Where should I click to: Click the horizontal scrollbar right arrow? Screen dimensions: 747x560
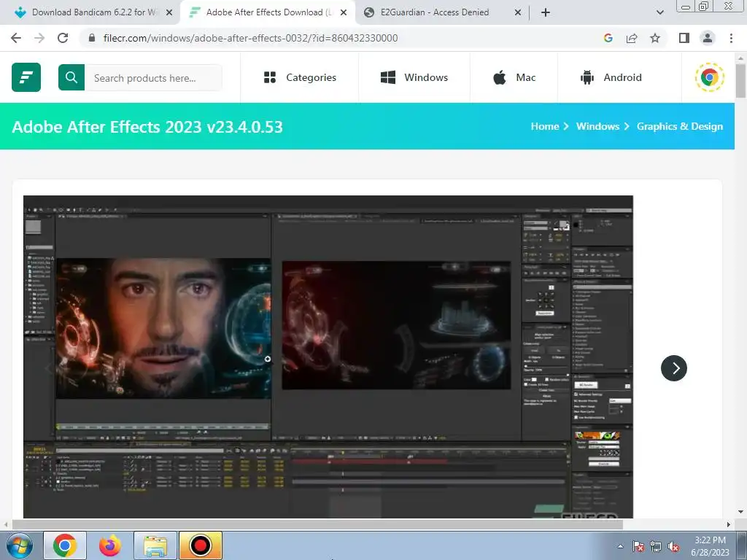pos(729,524)
